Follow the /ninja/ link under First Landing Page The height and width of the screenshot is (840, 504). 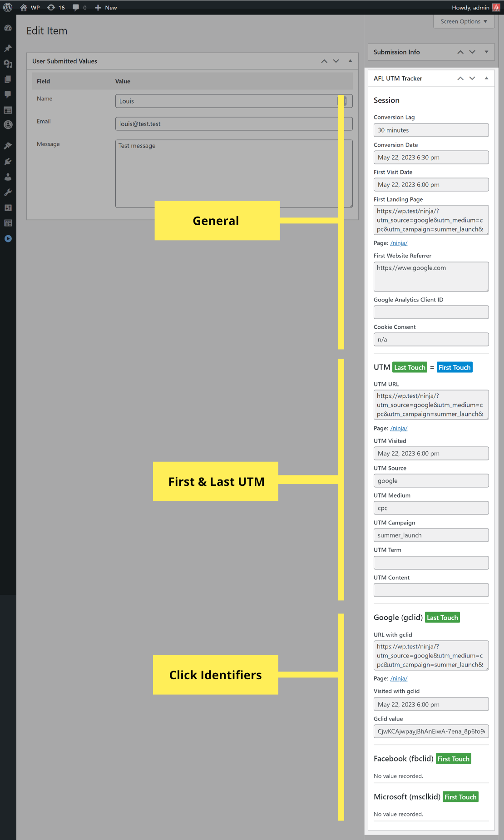[399, 243]
